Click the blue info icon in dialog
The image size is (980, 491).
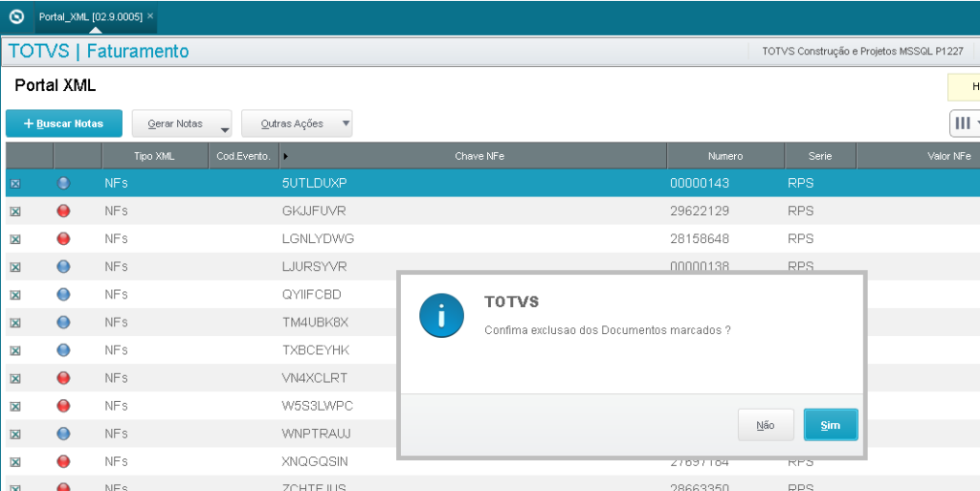click(x=441, y=316)
